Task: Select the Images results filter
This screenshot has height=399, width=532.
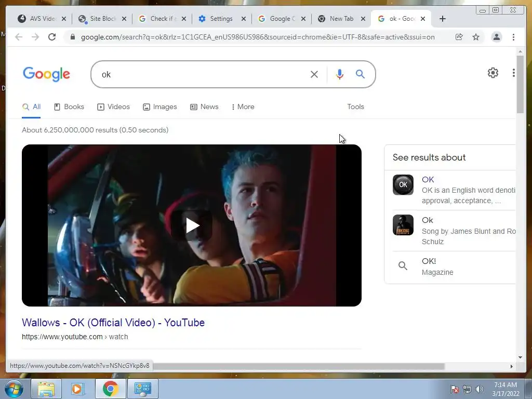Action: tap(160, 107)
